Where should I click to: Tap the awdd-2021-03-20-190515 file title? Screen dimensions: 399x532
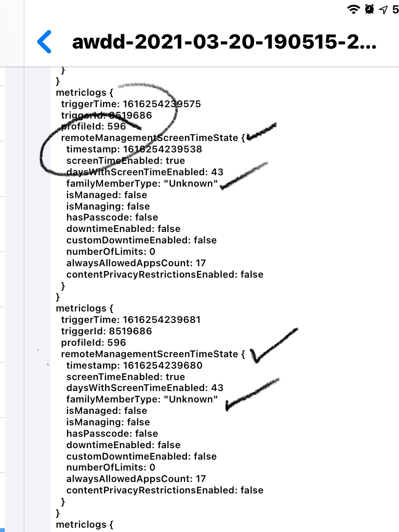[x=224, y=42]
